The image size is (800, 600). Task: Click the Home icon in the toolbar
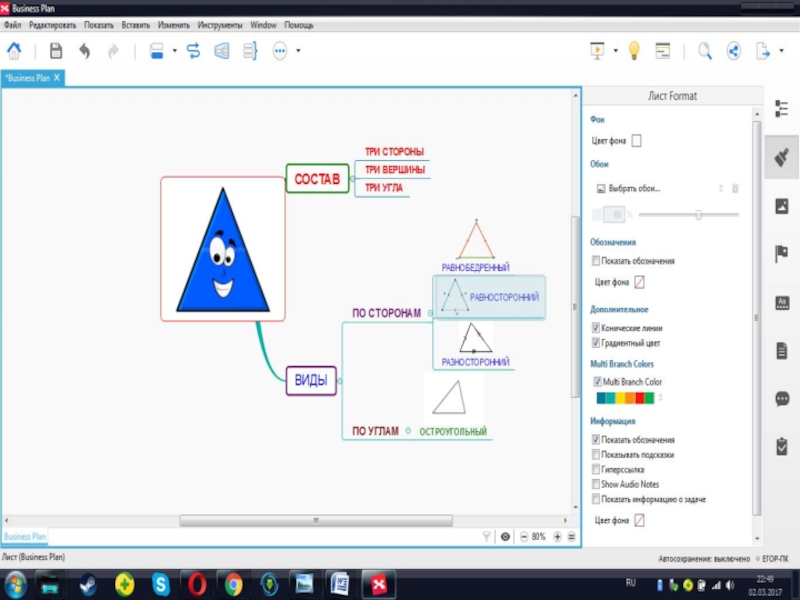15,51
